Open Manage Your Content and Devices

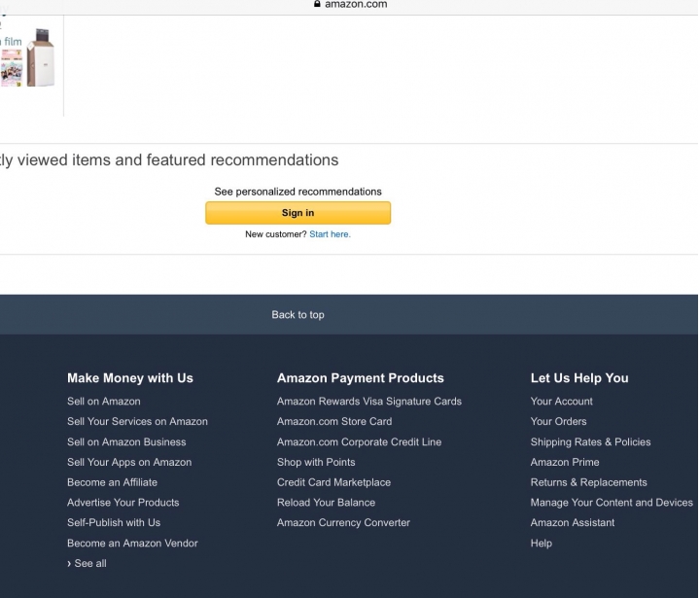point(612,503)
